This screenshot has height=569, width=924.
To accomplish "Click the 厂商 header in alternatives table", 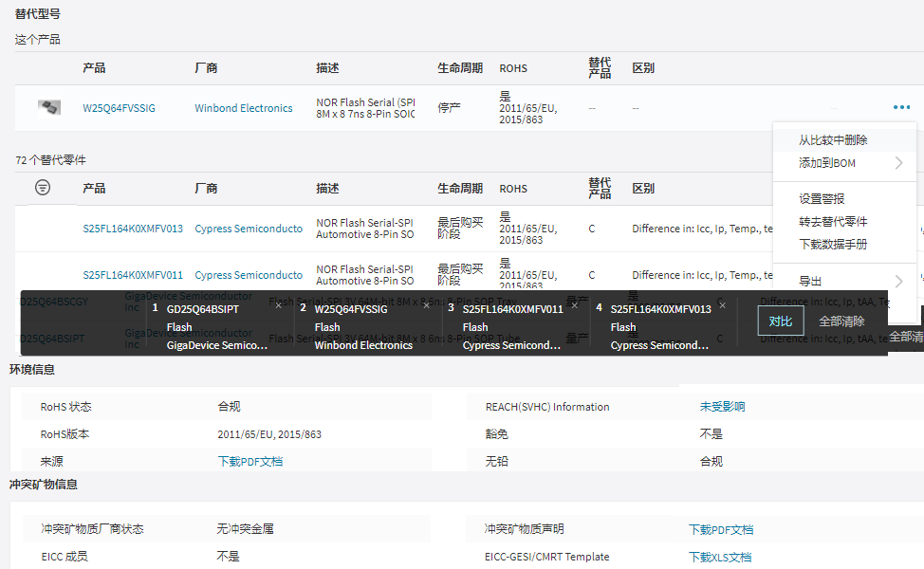I will 206,189.
